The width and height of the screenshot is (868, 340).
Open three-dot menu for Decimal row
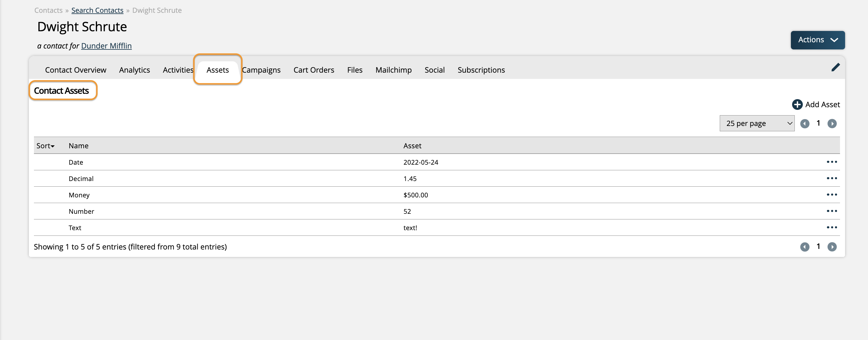(x=832, y=178)
